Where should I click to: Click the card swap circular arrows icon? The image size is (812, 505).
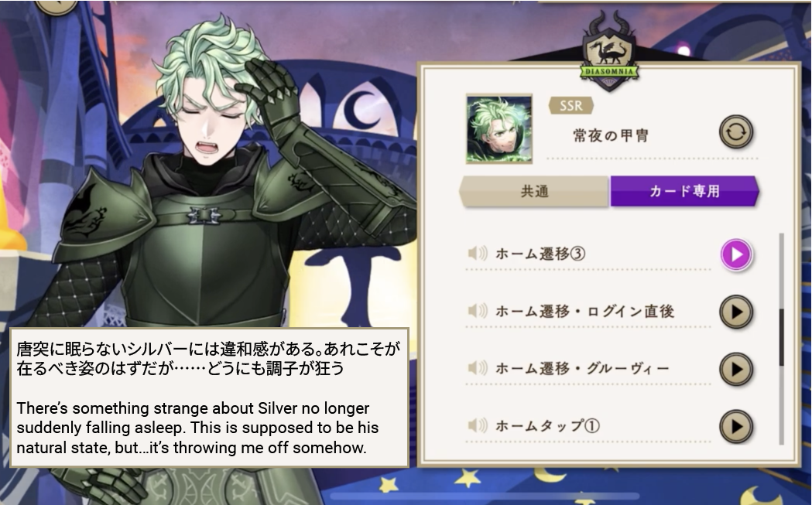pyautogui.click(x=736, y=132)
